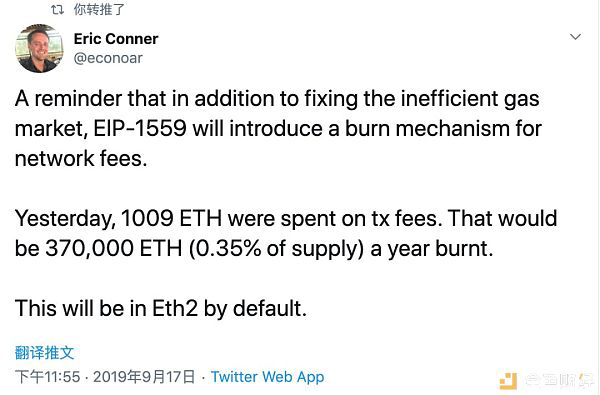Click the gray watermark text beside logo
The height and width of the screenshot is (395, 600).
click(560, 380)
